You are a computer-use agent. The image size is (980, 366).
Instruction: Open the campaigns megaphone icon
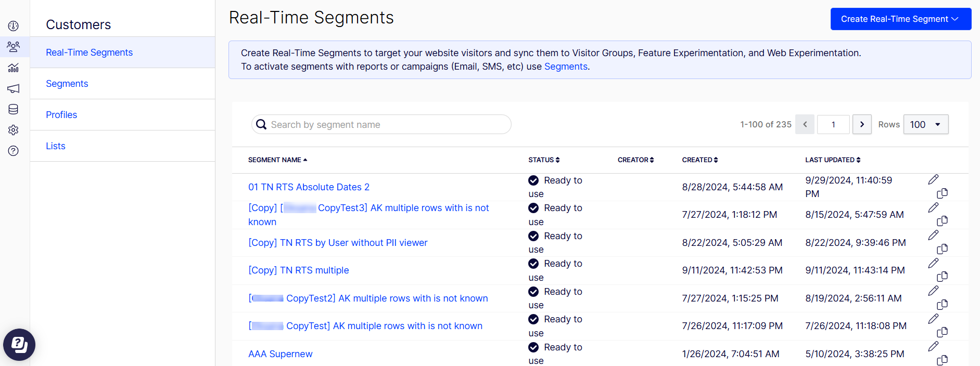(x=14, y=88)
